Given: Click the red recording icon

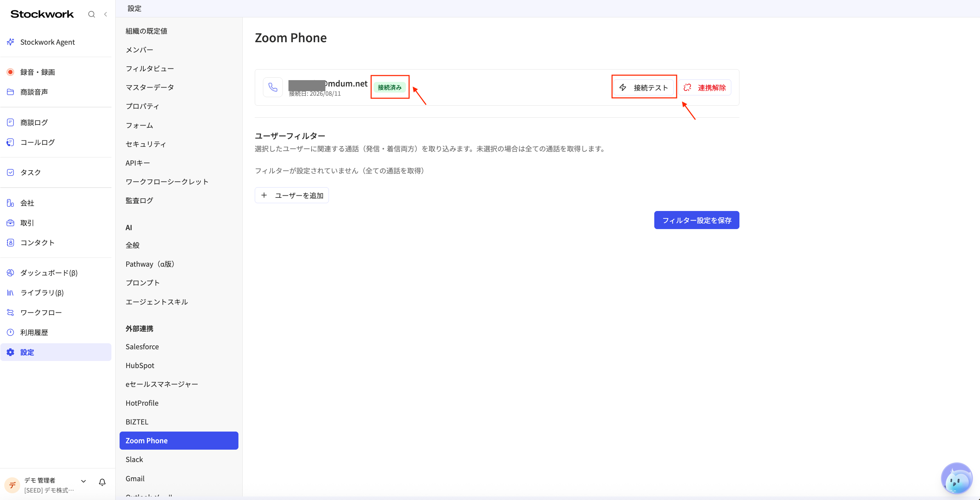Looking at the screenshot, I should point(11,72).
